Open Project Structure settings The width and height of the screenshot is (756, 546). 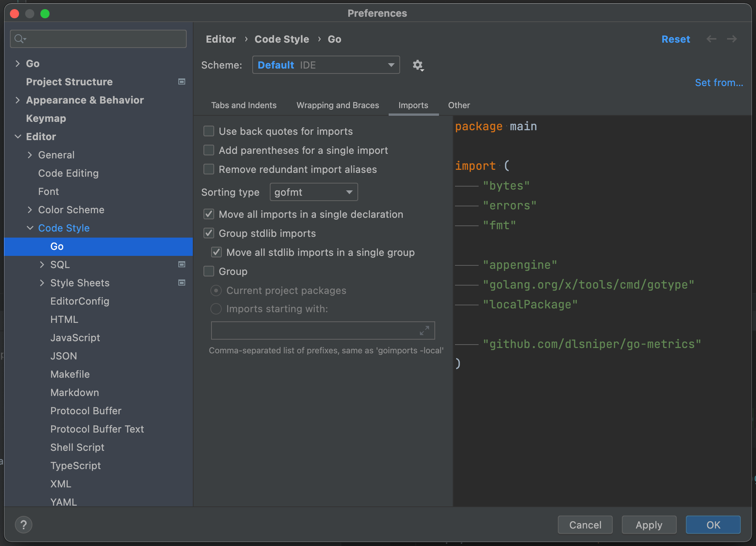[69, 82]
